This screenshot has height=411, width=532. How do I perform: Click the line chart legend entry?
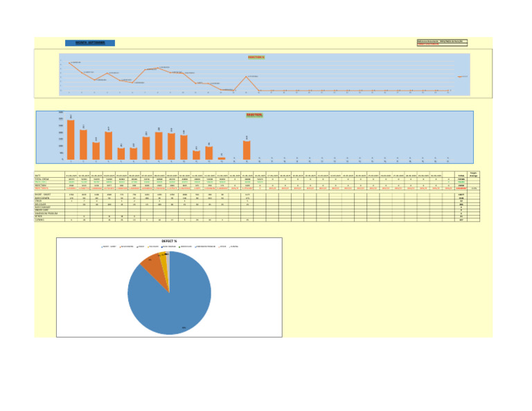pos(462,77)
